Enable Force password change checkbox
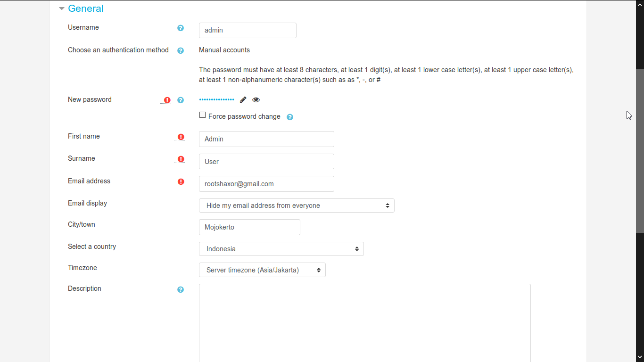 [x=203, y=115]
